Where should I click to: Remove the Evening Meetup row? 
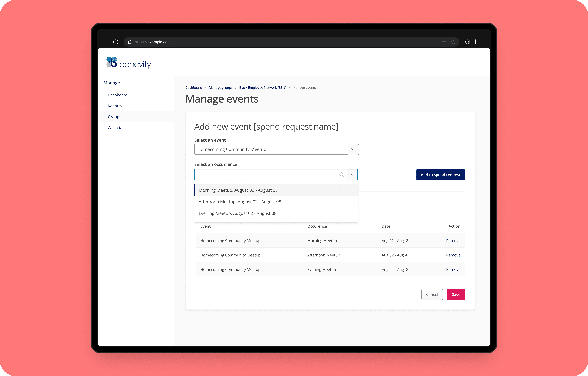click(453, 270)
